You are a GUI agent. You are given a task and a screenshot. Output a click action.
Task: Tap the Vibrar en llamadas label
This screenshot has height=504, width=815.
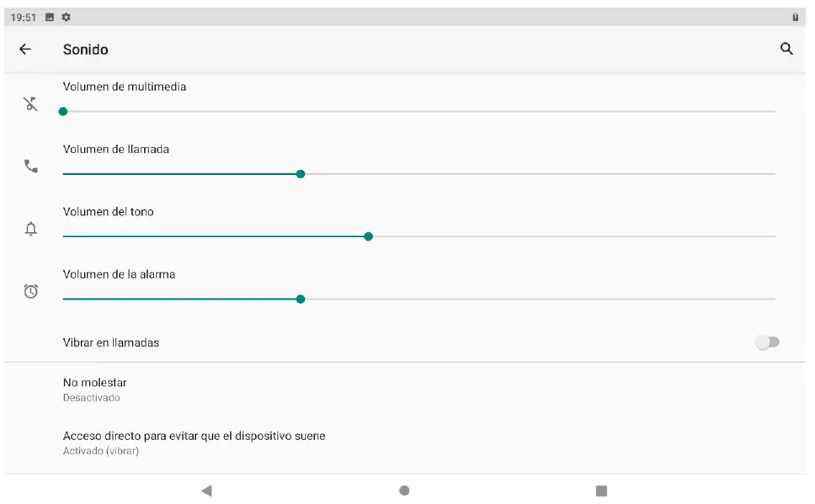pyautogui.click(x=111, y=342)
